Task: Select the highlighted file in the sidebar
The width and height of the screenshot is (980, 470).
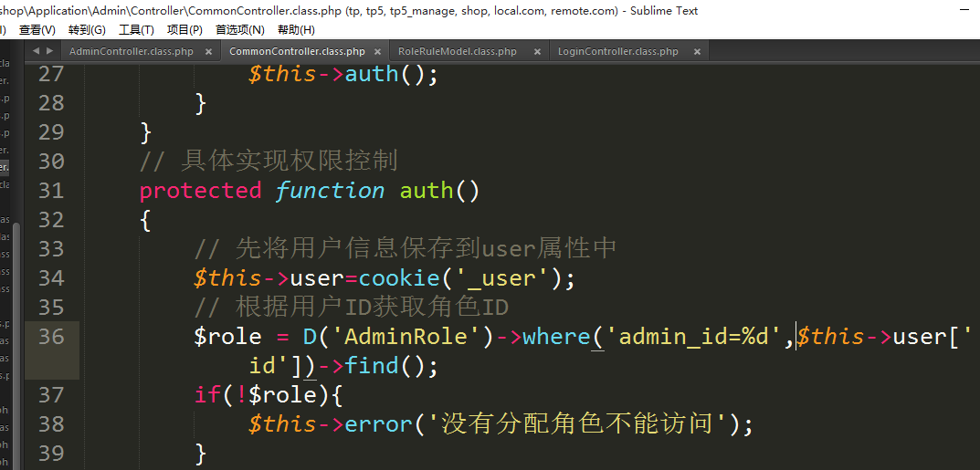Action: [5, 167]
